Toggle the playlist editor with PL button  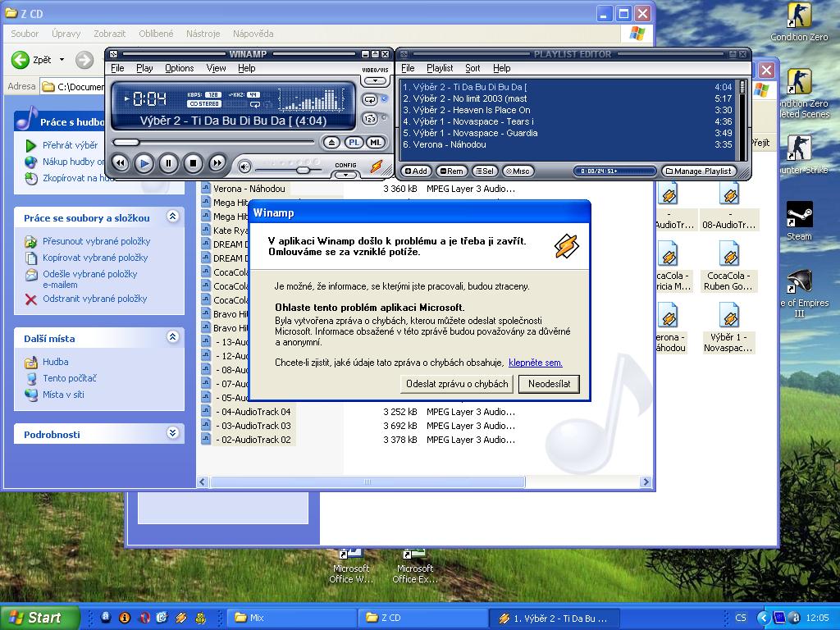[354, 142]
